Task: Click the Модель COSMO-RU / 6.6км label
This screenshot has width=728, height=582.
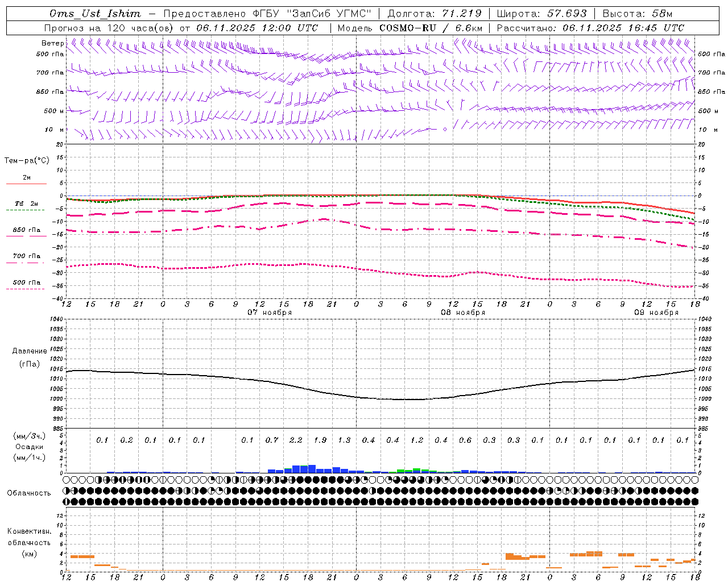Action: 410,28
